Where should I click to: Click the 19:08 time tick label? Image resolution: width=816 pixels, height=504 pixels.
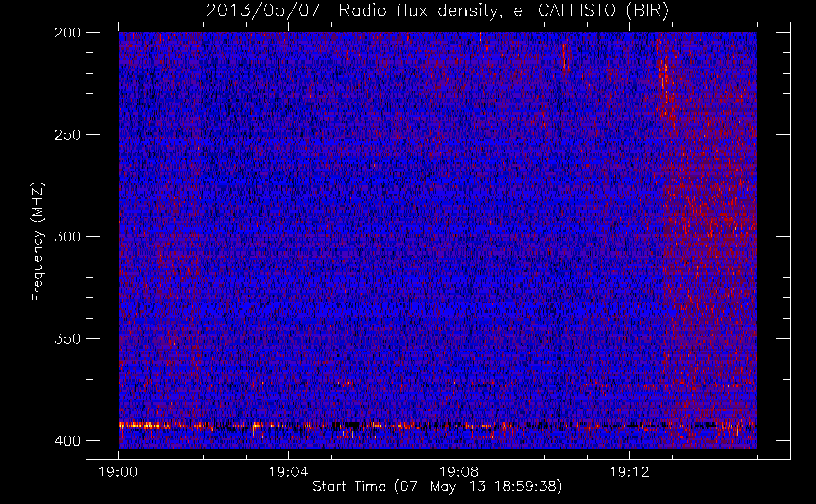tap(459, 472)
